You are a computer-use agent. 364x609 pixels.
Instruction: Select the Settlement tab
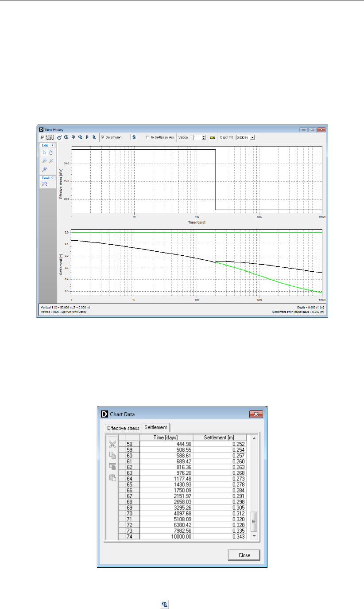coord(156,427)
